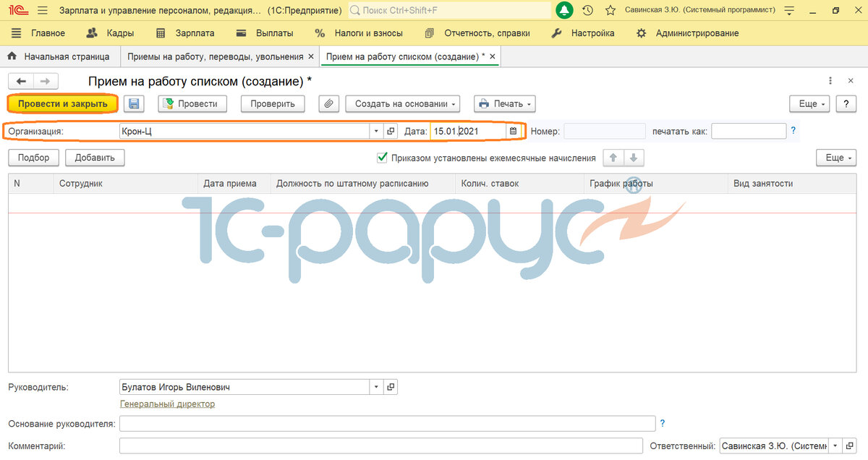Click the home icon on Начальная страница tab
This screenshot has height=460, width=868.
(12, 56)
